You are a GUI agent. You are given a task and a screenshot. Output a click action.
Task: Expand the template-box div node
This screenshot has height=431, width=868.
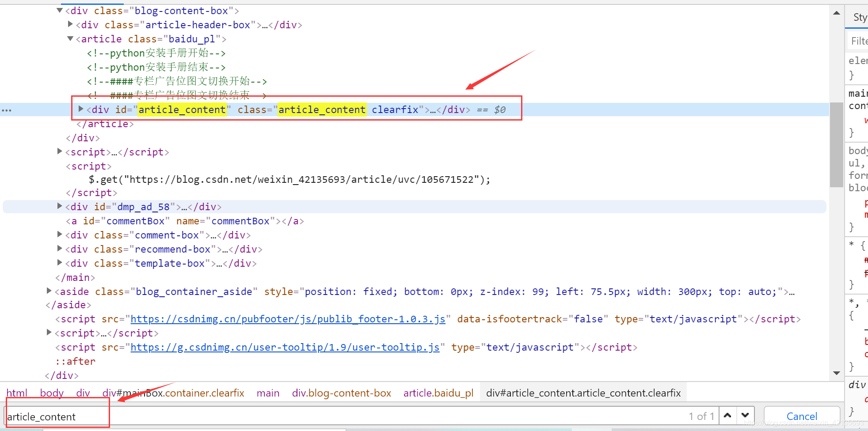pyautogui.click(x=60, y=263)
